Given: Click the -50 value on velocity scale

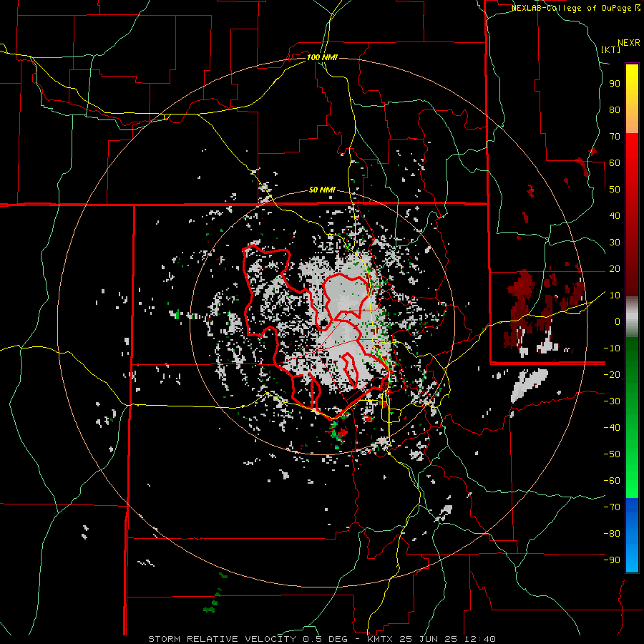Looking at the screenshot, I should tap(612, 454).
